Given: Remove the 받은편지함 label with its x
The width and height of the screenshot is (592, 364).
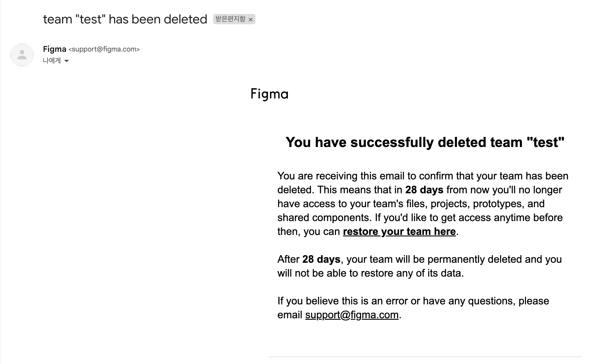Looking at the screenshot, I should (251, 19).
